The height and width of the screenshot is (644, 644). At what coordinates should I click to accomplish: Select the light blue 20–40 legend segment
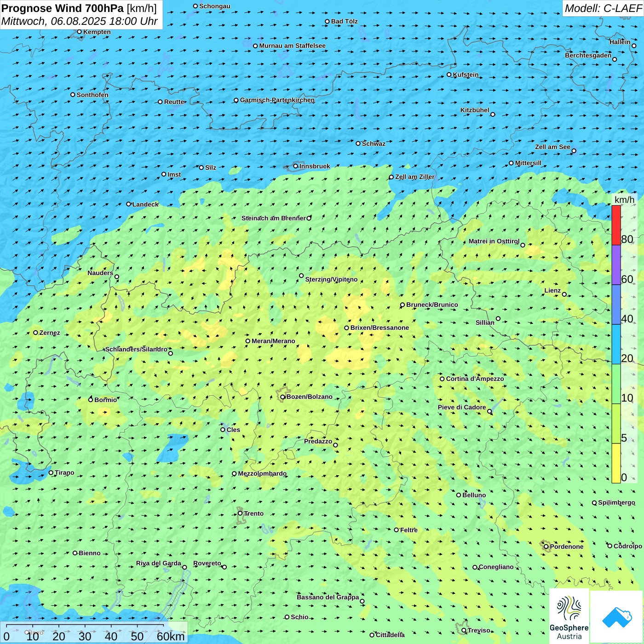pyautogui.click(x=616, y=345)
